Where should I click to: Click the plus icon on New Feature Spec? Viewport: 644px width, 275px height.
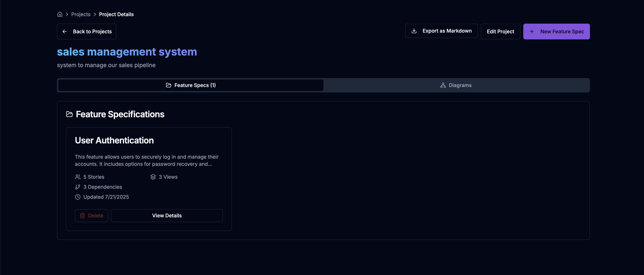pyautogui.click(x=532, y=32)
